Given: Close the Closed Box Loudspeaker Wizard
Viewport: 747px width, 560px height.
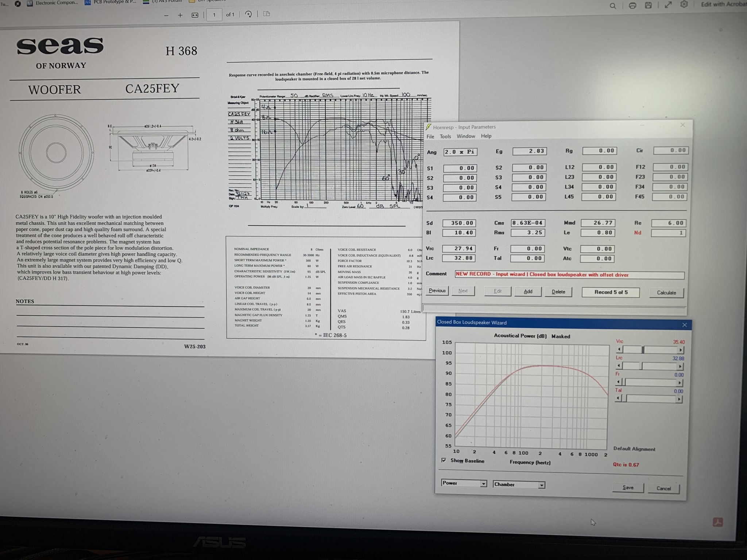Looking at the screenshot, I should 684,325.
